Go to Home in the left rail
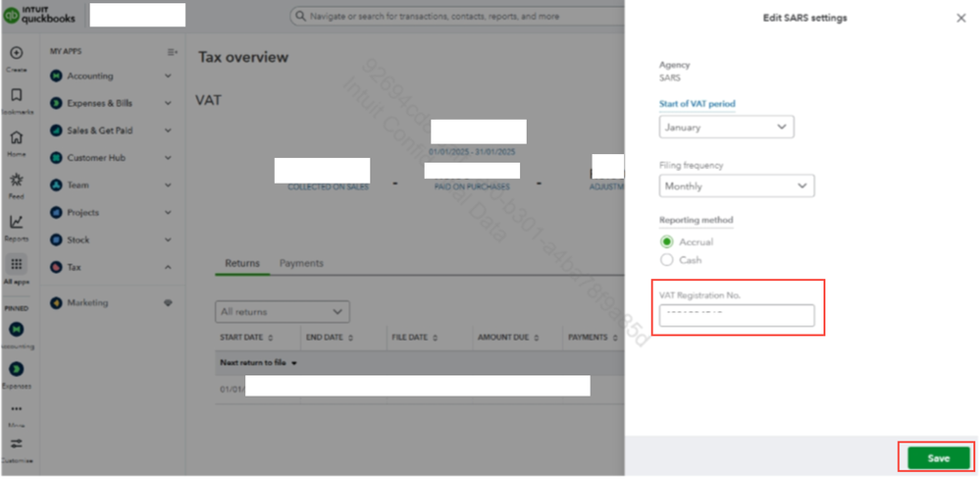 (x=17, y=137)
